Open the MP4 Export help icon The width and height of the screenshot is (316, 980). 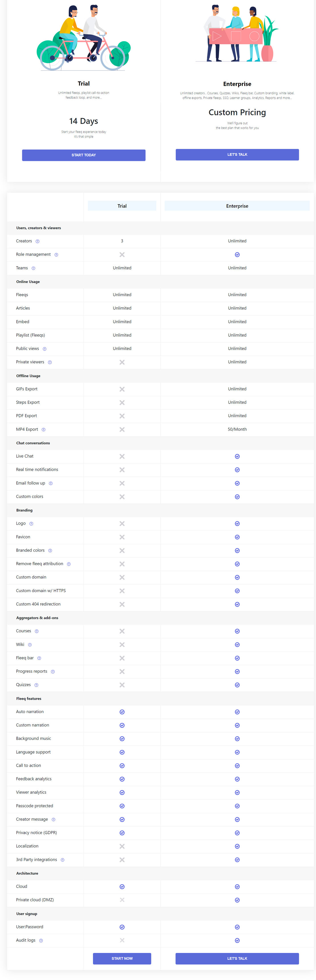point(43,429)
